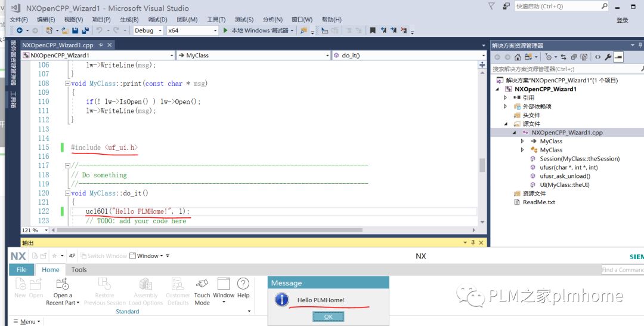
Task: Go to the previous bookmark
Action: click(383, 30)
